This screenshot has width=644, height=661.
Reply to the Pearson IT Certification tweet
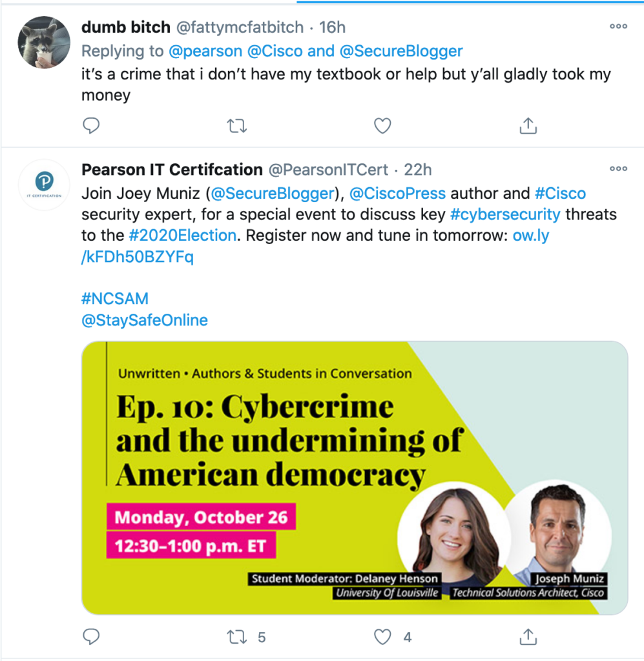tap(92, 637)
